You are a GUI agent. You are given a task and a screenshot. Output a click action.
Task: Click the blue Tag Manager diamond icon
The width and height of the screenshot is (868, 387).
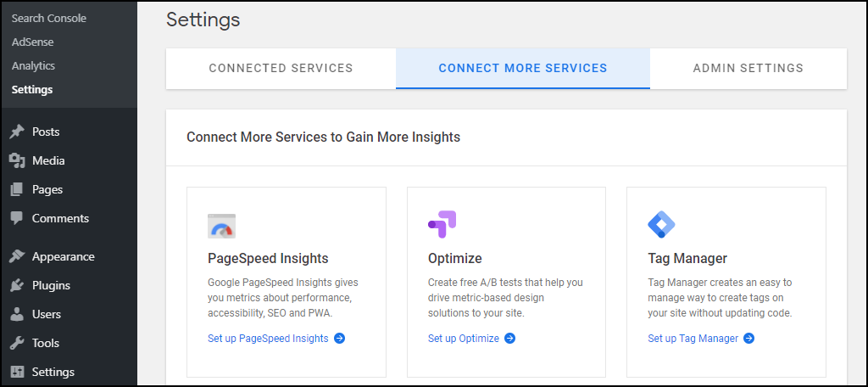pos(661,225)
